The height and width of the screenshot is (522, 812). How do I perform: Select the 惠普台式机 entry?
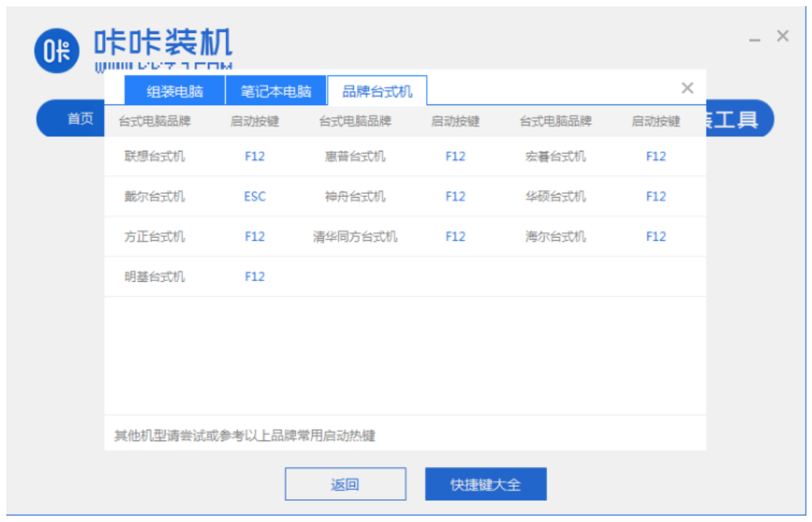click(355, 156)
